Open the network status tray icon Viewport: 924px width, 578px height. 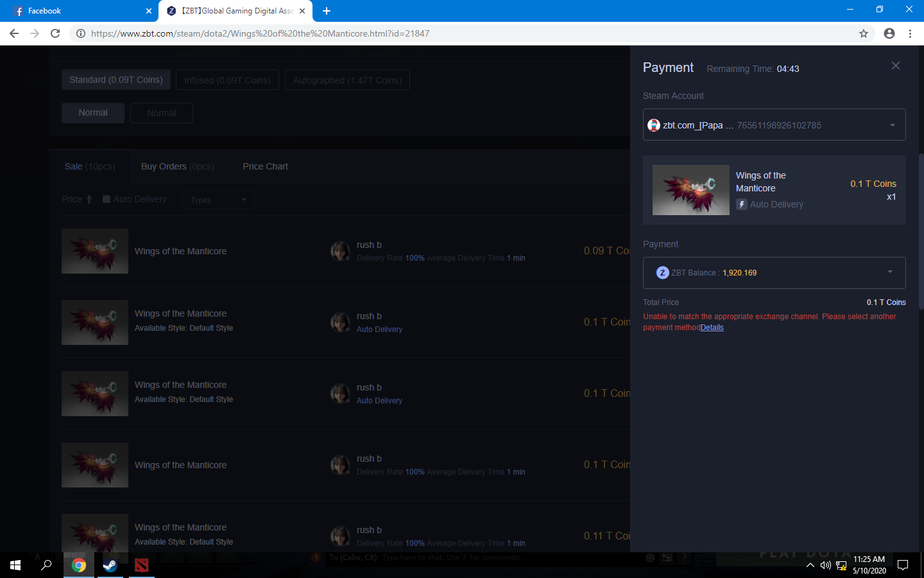point(841,565)
